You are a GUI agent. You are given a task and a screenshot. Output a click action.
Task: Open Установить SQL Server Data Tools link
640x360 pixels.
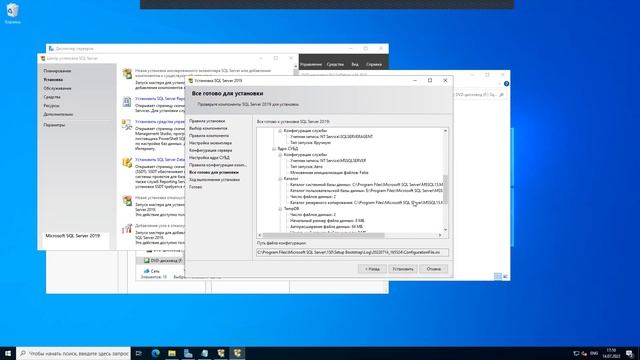click(160, 160)
